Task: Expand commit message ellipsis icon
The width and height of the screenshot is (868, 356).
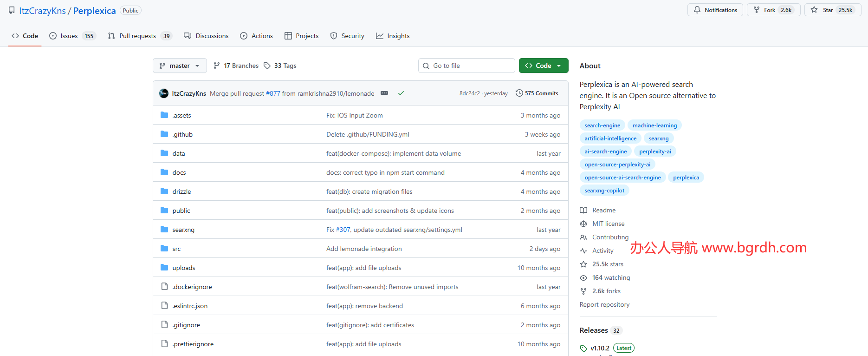Action: point(384,93)
